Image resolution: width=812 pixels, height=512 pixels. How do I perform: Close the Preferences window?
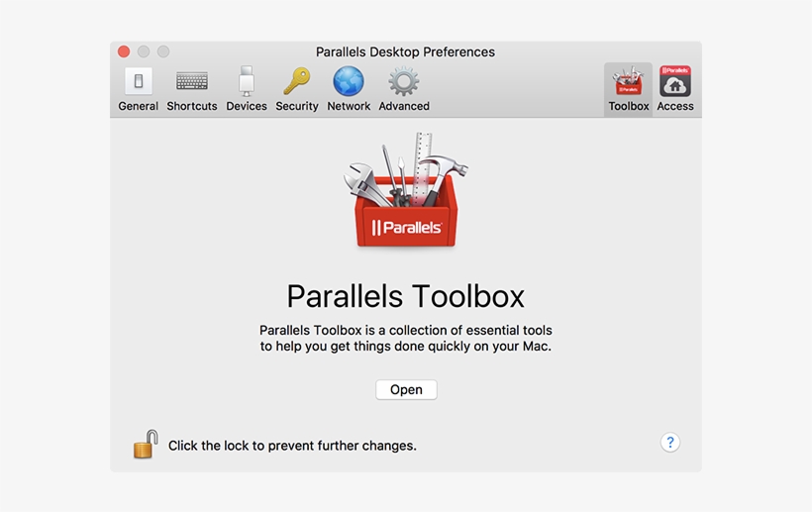click(124, 51)
